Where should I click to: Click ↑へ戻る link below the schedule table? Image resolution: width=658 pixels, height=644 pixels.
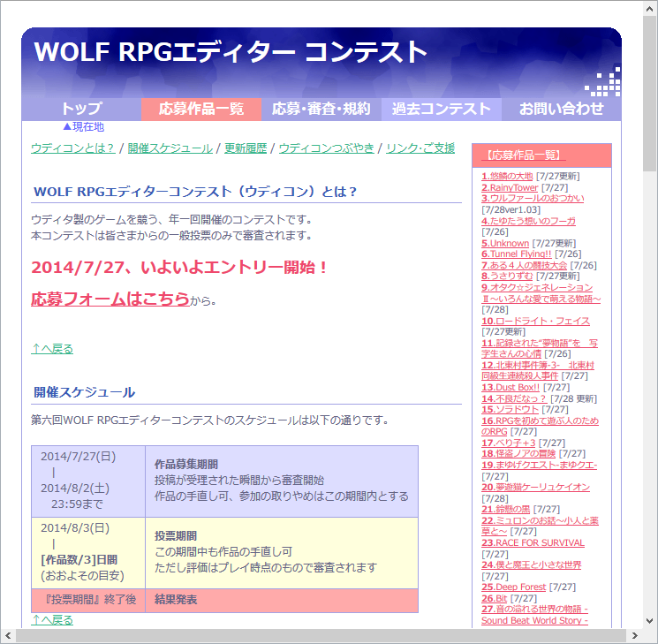tap(52, 619)
